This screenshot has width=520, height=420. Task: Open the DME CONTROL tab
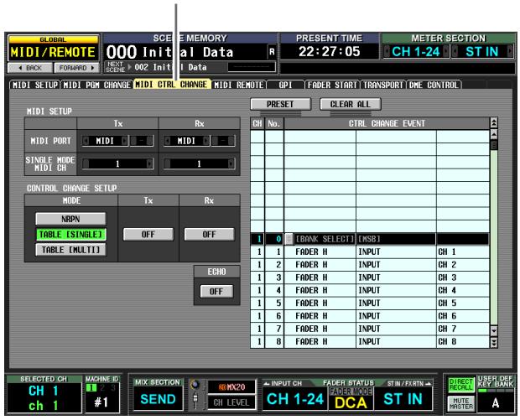click(x=434, y=85)
